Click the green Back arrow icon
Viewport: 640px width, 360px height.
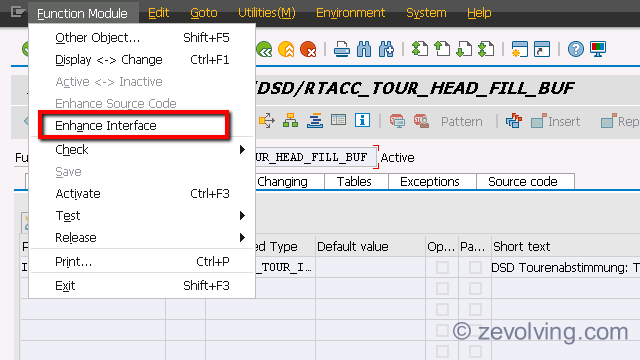tap(264, 50)
